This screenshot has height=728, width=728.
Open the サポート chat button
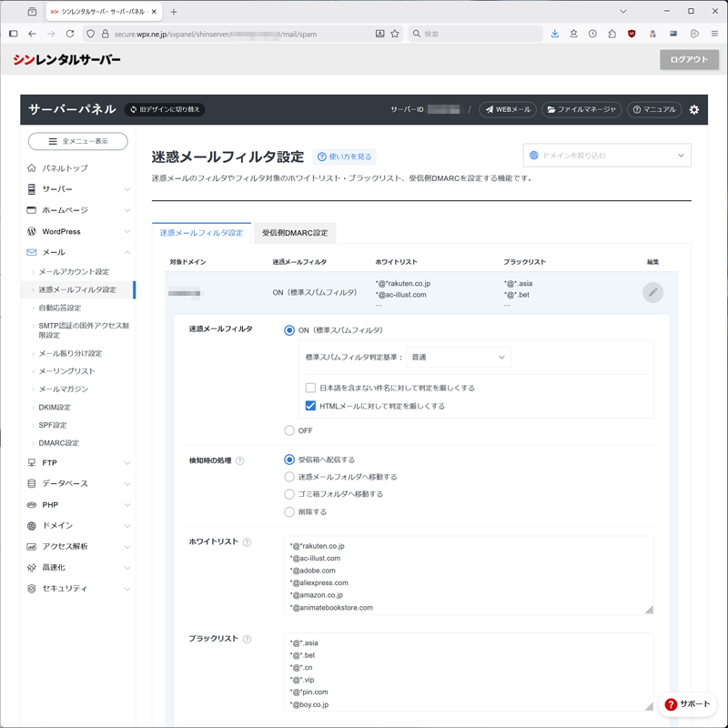[x=688, y=704]
